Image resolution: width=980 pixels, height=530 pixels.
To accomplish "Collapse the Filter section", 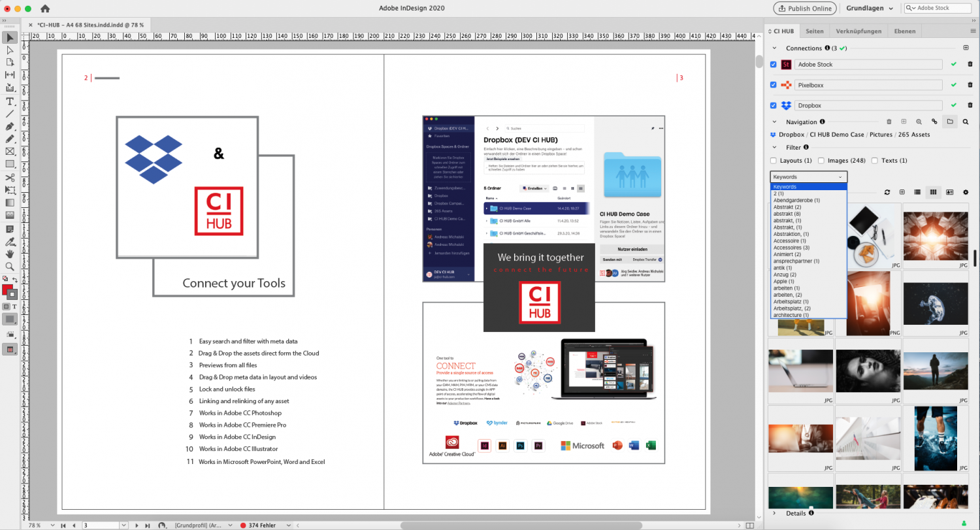I will (x=774, y=148).
